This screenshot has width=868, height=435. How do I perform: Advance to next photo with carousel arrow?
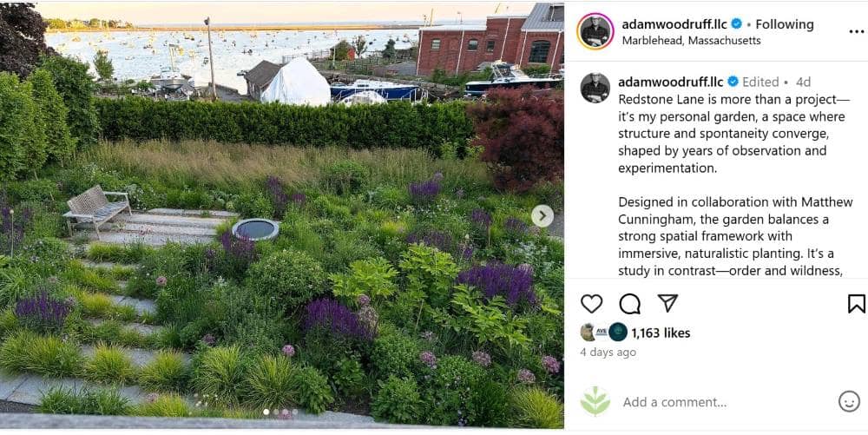pyautogui.click(x=542, y=216)
